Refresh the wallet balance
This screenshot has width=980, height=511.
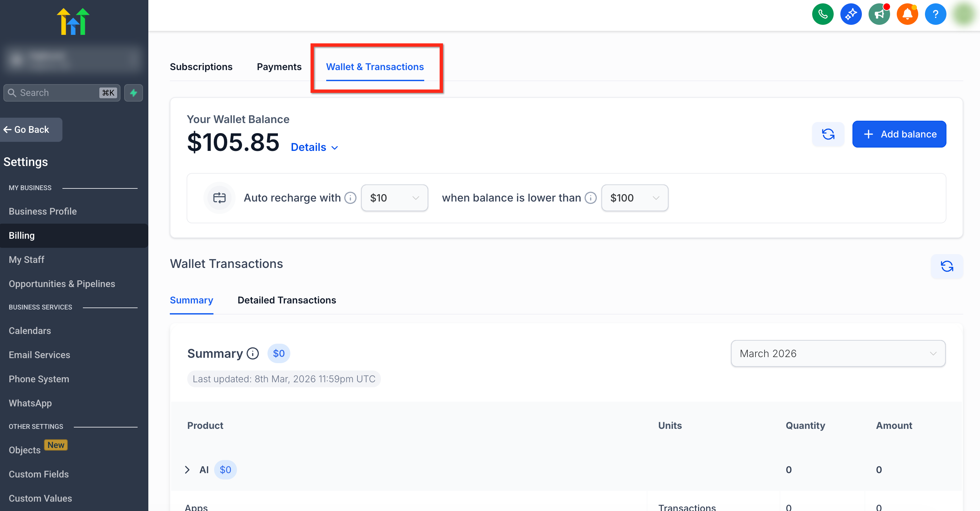coord(828,134)
